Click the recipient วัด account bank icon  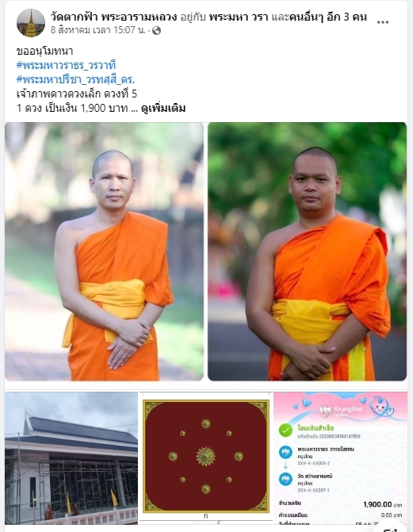tap(285, 480)
